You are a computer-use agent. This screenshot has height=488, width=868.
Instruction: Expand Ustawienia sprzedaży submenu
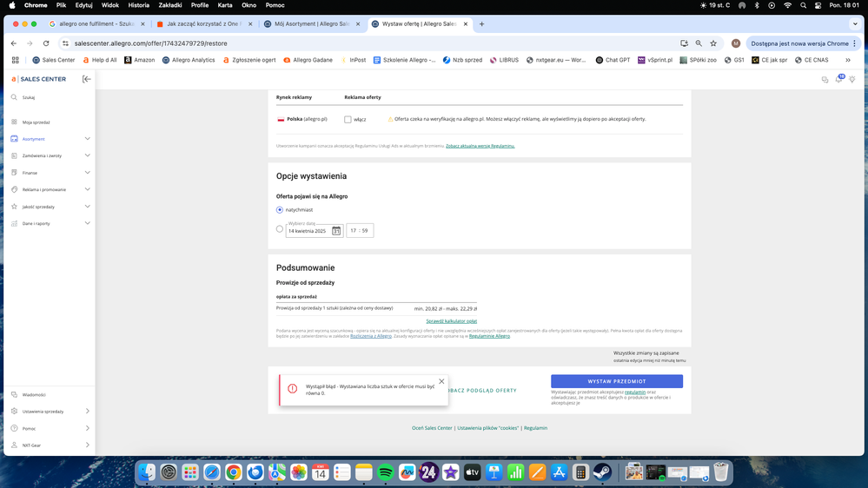[x=88, y=411]
